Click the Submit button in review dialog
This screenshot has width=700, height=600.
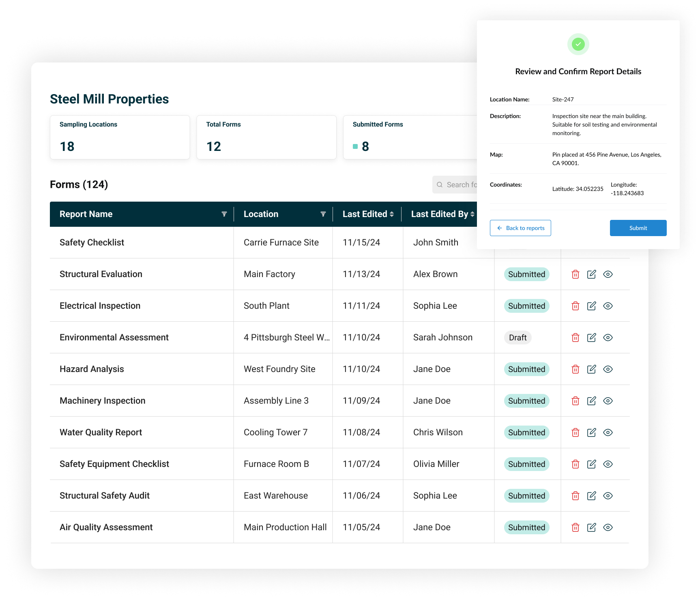(638, 228)
